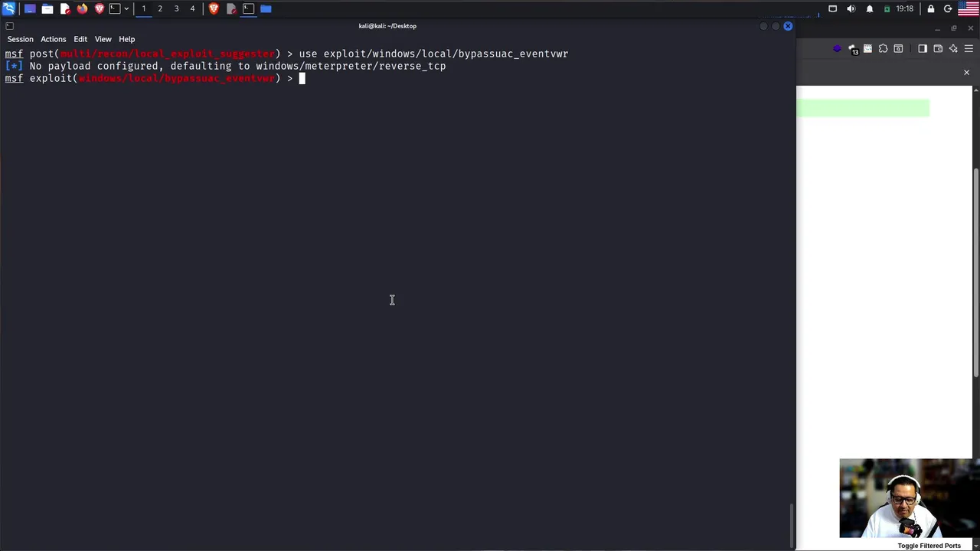
Task: Focus the running text editor taskbar item
Action: [231, 8]
